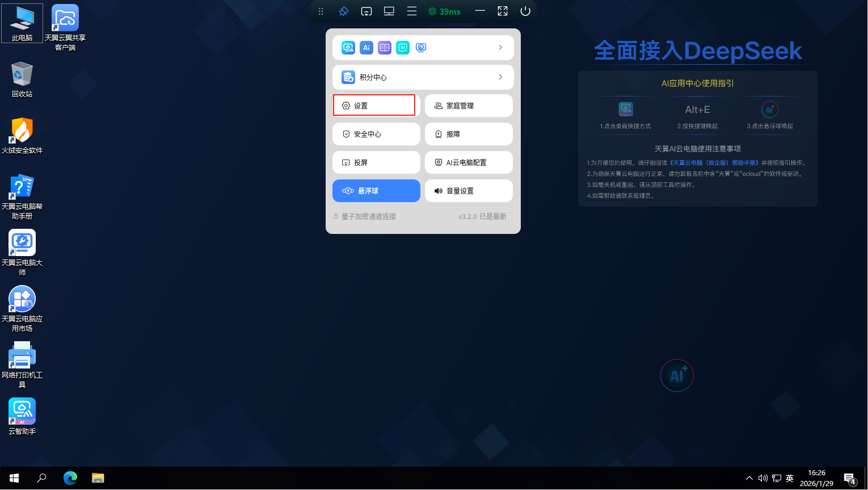Click the 39ms network latency indicator
This screenshot has width=868, height=490.
pyautogui.click(x=444, y=11)
